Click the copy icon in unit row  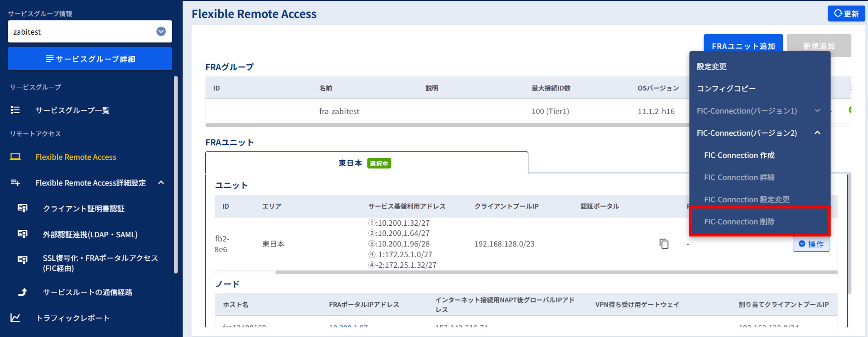pos(664,244)
